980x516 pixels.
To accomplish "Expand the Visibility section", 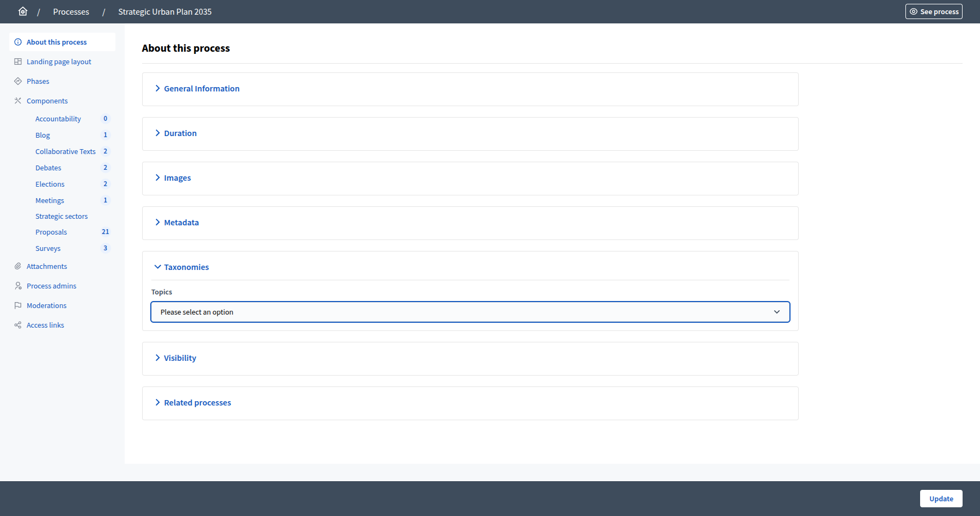I will tap(180, 358).
